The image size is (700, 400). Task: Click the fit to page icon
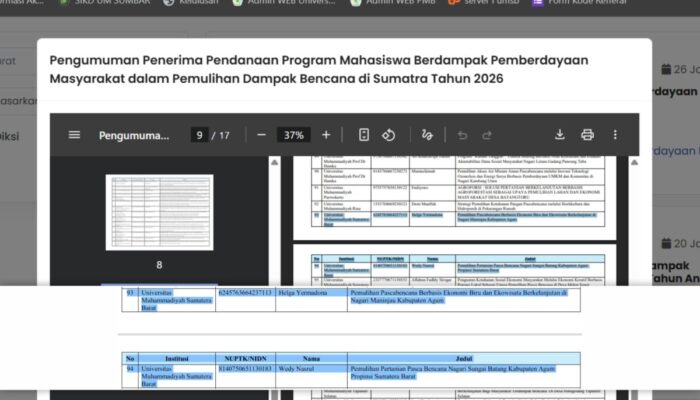point(364,135)
